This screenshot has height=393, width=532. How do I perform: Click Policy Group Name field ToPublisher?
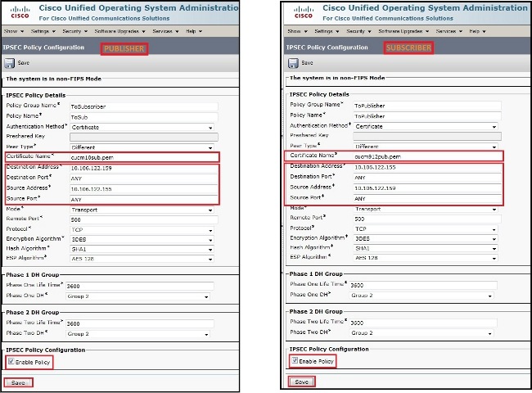tap(427, 106)
